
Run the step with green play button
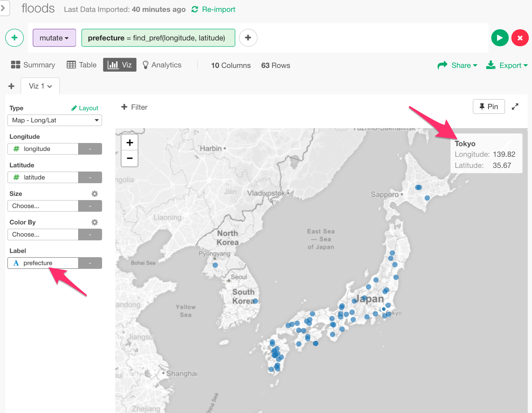pos(500,38)
